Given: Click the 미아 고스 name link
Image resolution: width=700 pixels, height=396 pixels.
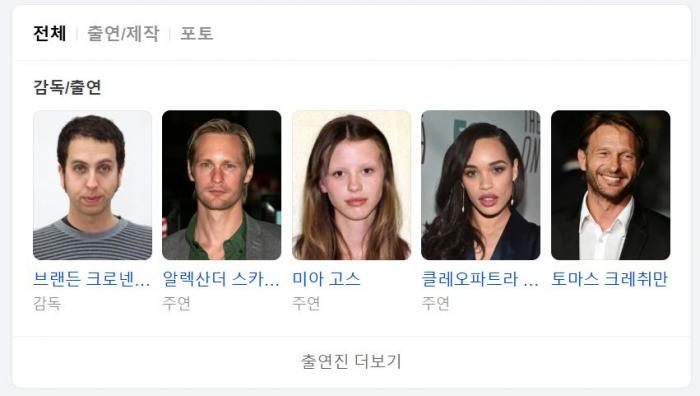Looking at the screenshot, I should coord(326,279).
